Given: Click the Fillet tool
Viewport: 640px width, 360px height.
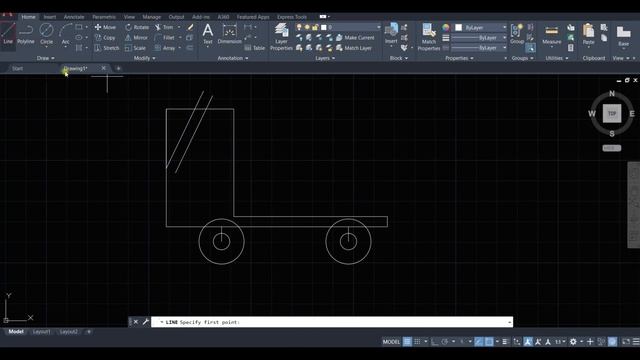Looking at the screenshot, I should click(165, 38).
